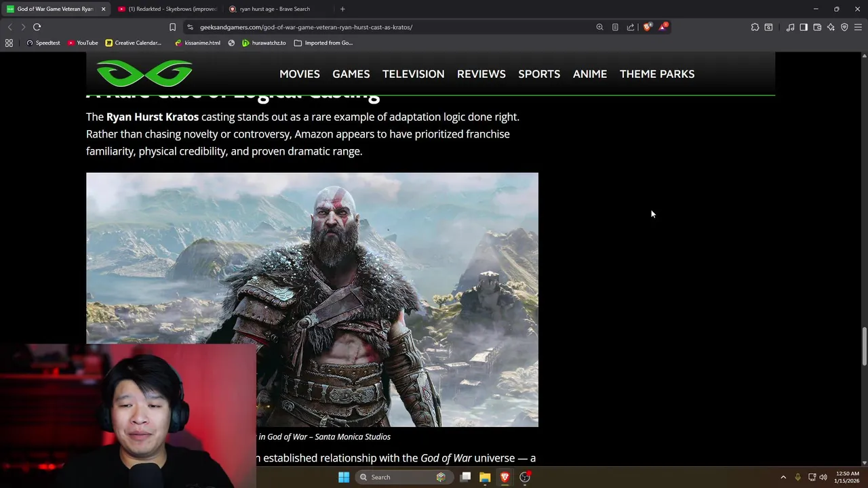Open OBS Studio from the taskbar
The image size is (868, 488).
click(524, 477)
